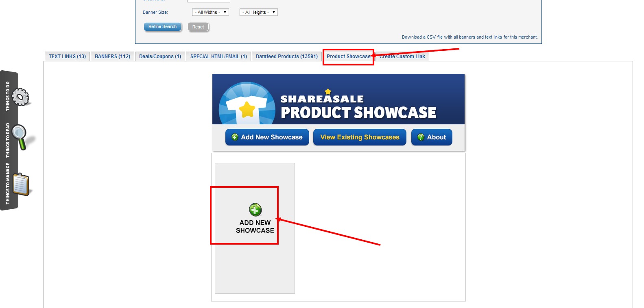Select the SPECIAL HTML/EMAIL (1) tab
The width and height of the screenshot is (644, 308).
pyautogui.click(x=218, y=56)
